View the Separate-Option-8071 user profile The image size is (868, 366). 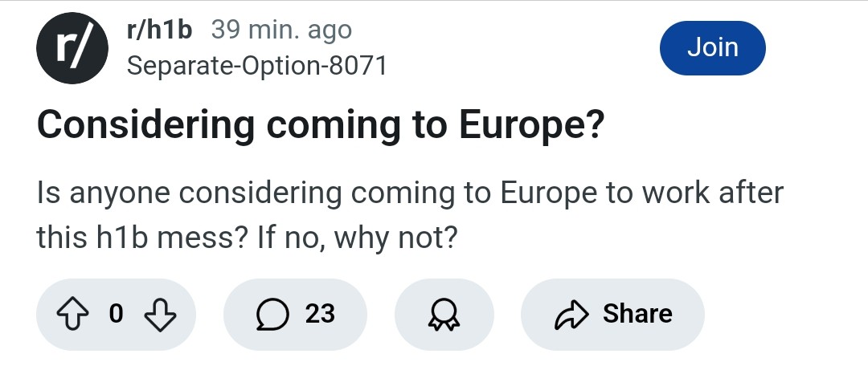256,67
